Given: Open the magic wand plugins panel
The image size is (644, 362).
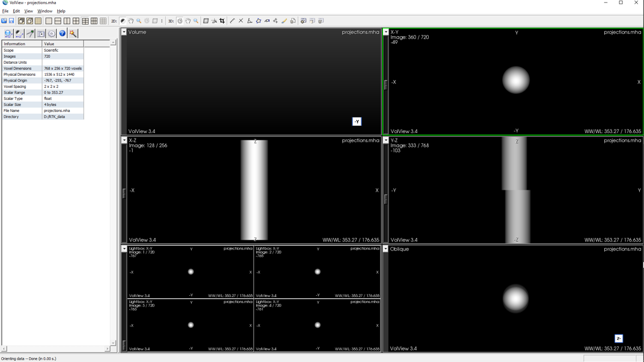Looking at the screenshot, I should pos(73,34).
